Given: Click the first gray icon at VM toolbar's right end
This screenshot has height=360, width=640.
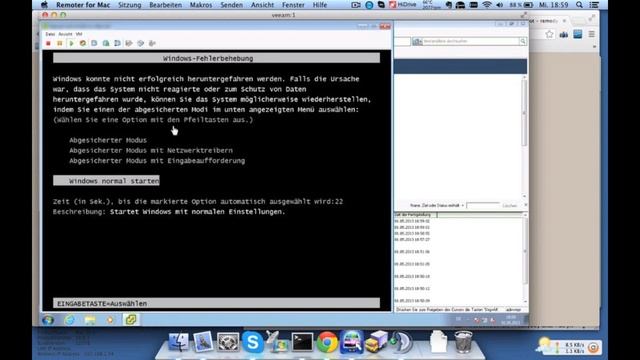Looking at the screenshot, I should 129,43.
